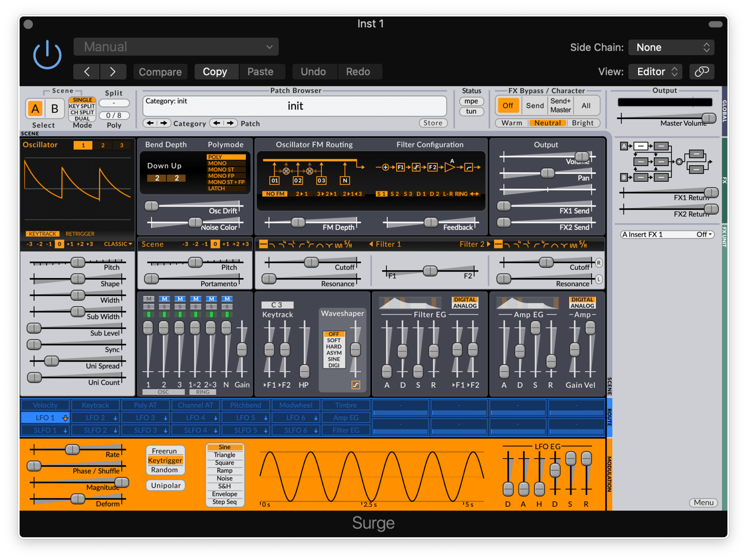The image size is (747, 560).
Task: Click the Filter 2 right arrow label
Action: (475, 244)
